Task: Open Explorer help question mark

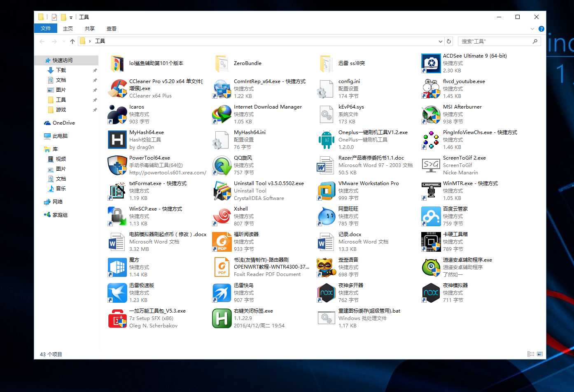Action: [541, 29]
